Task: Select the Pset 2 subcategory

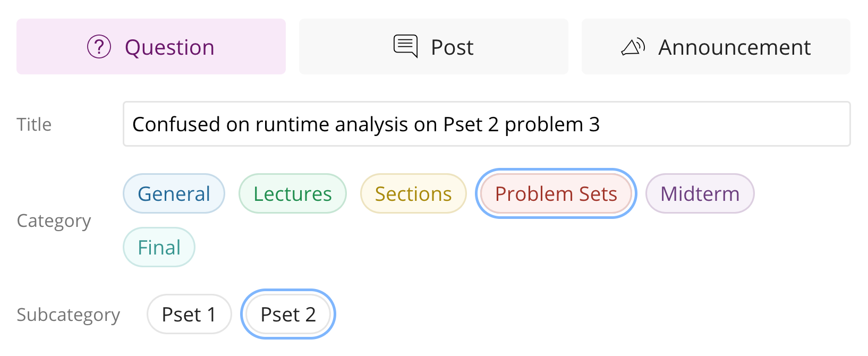Action: [288, 314]
